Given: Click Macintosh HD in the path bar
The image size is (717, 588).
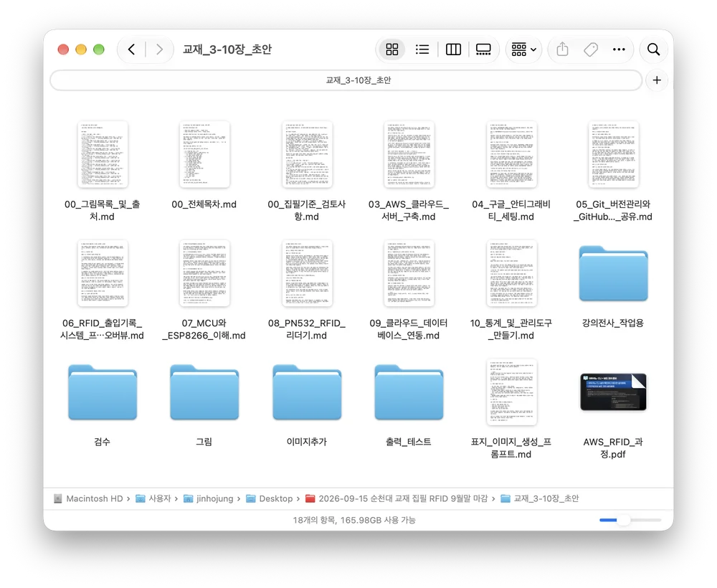Looking at the screenshot, I should click(x=88, y=498).
